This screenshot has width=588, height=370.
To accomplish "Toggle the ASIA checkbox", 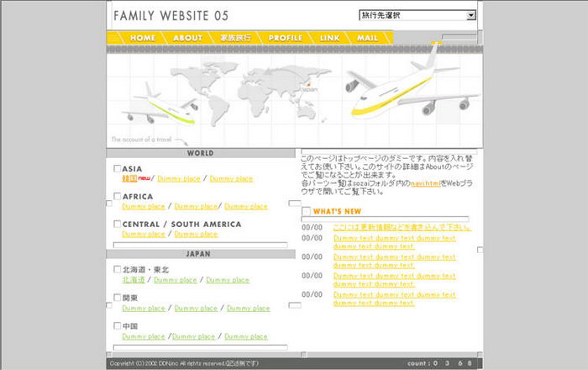I will pos(117,169).
